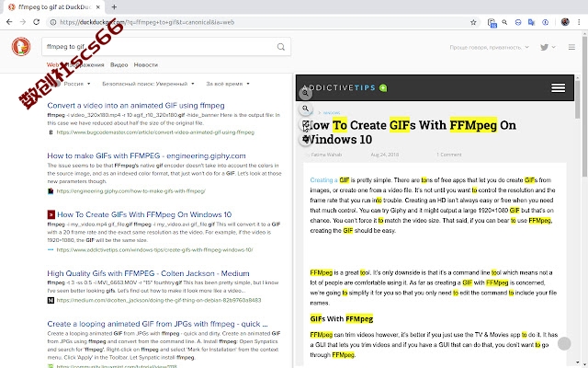The width and height of the screenshot is (588, 368).
Task: Reload the current page
Action: coord(37,22)
